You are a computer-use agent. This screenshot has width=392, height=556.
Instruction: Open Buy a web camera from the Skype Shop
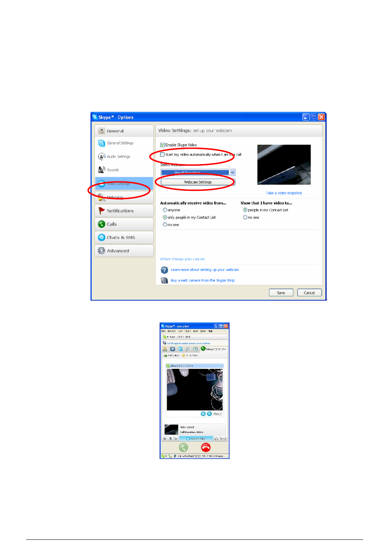tap(202, 280)
